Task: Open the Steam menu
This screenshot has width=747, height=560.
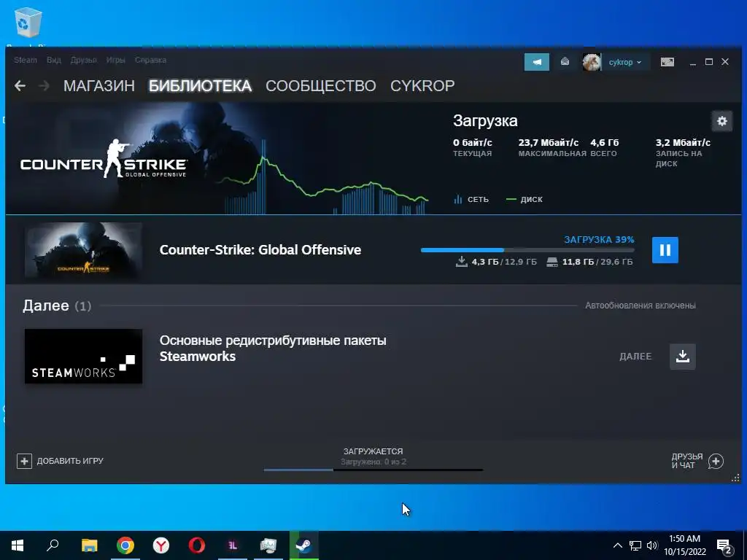Action: (x=26, y=60)
